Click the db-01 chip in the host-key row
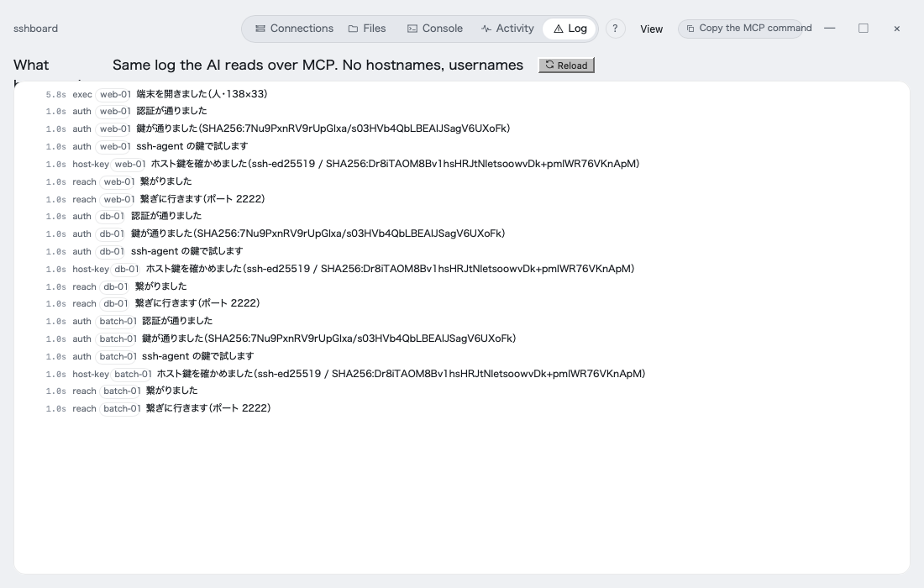Screen dimensions: 924x588 tap(127, 269)
